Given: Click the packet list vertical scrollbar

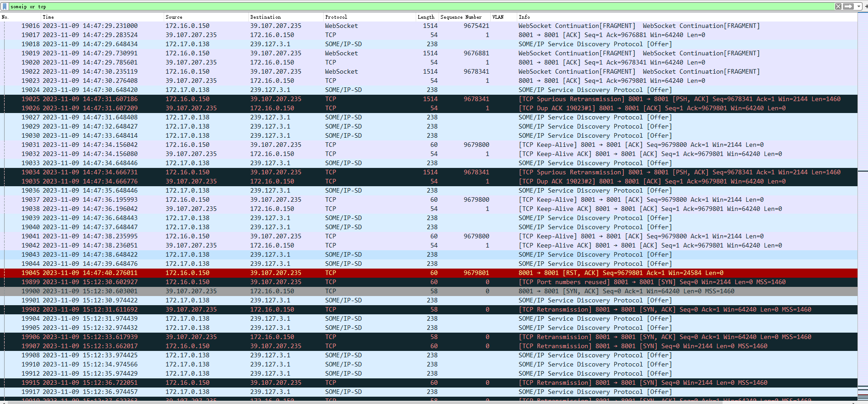Looking at the screenshot, I should [x=863, y=207].
